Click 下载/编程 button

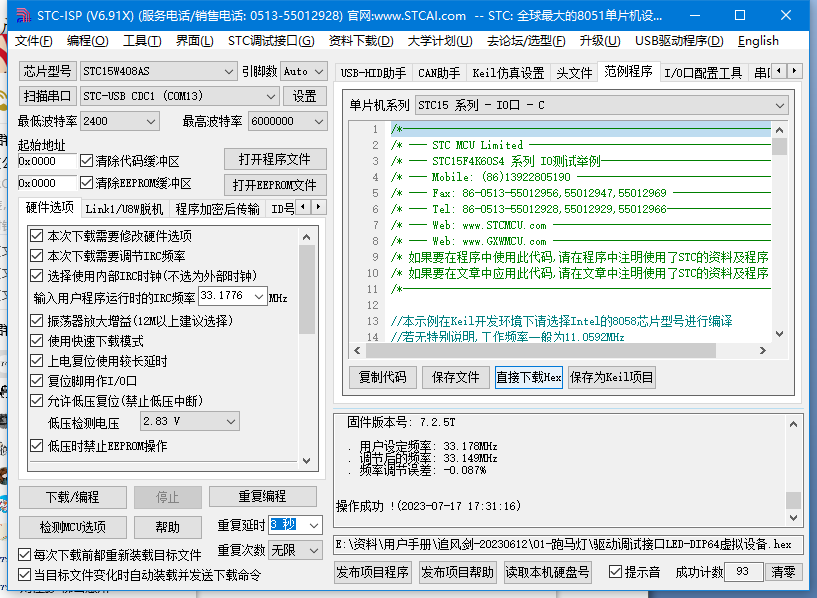(x=72, y=497)
